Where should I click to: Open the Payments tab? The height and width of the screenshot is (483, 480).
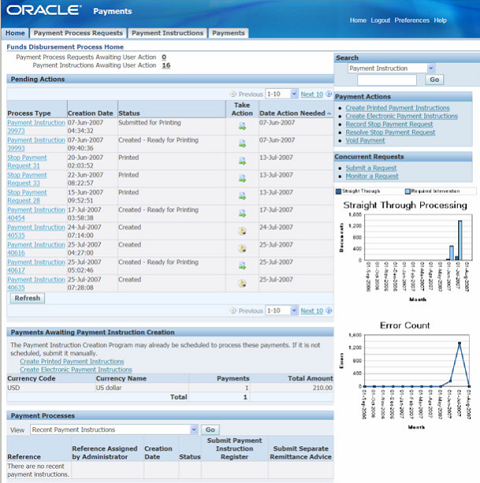coord(228,33)
